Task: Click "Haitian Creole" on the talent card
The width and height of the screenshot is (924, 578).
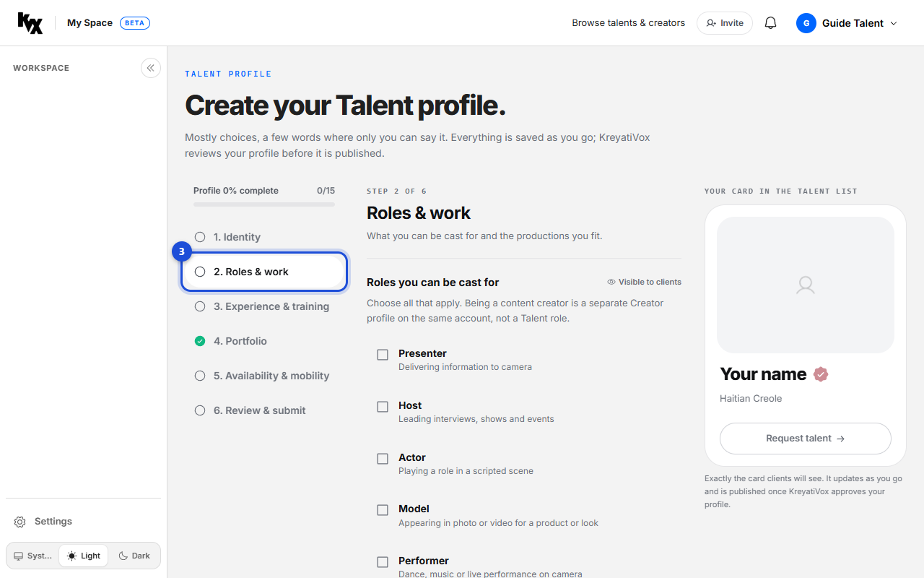Action: (751, 398)
